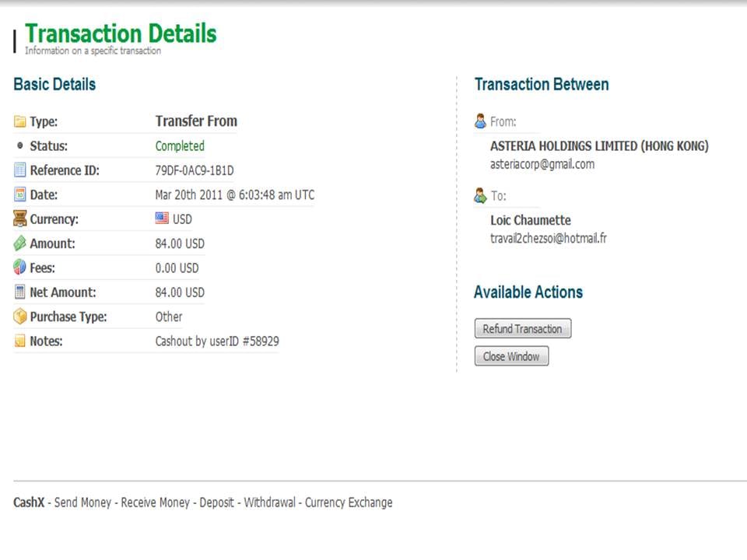Open the Currency Exchange footer link

click(x=349, y=502)
